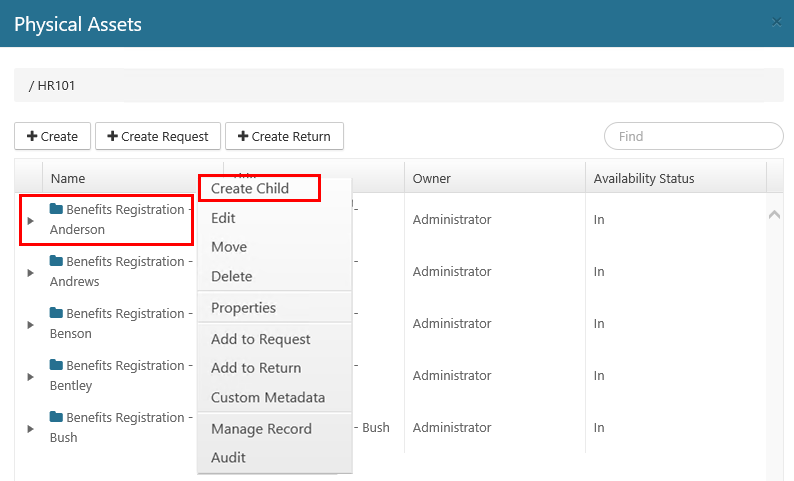
Task: Expand the Benefits Registration - Anderson row
Action: click(30, 220)
